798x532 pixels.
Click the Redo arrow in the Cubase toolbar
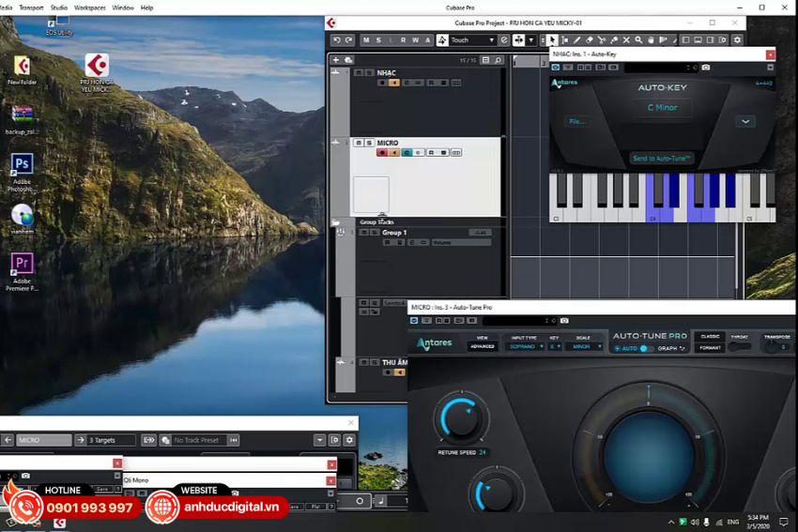click(x=348, y=39)
